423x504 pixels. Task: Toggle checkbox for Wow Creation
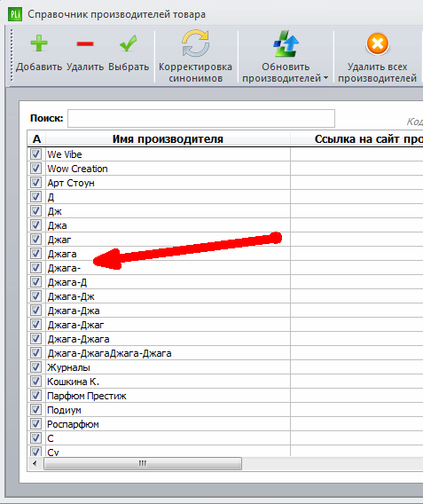[35, 168]
